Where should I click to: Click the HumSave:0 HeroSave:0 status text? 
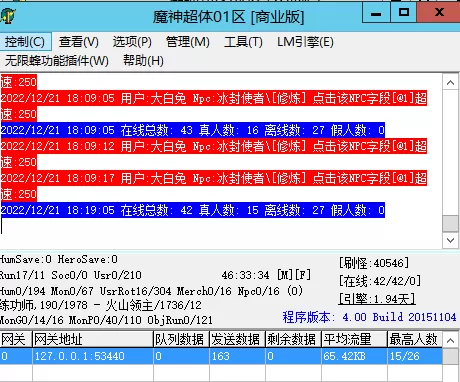tap(58, 259)
